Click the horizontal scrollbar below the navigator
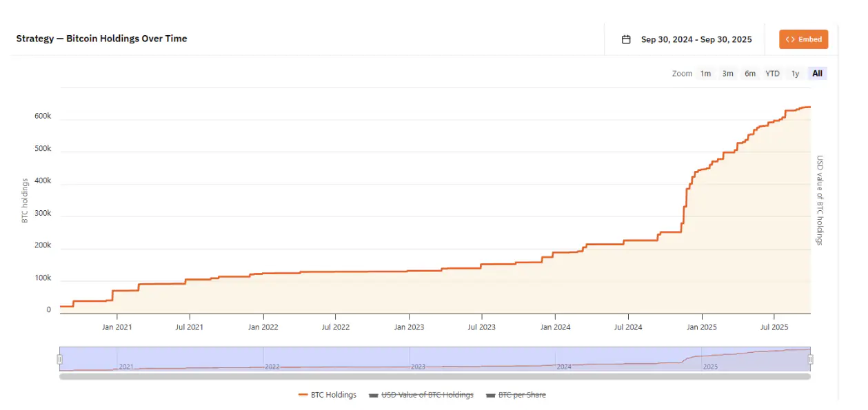868x410 pixels. [x=434, y=376]
